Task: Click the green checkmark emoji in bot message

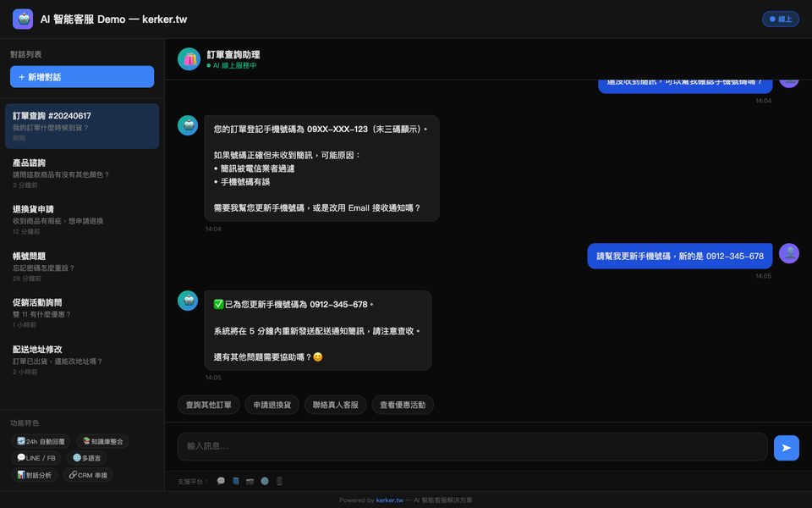Action: coord(218,304)
